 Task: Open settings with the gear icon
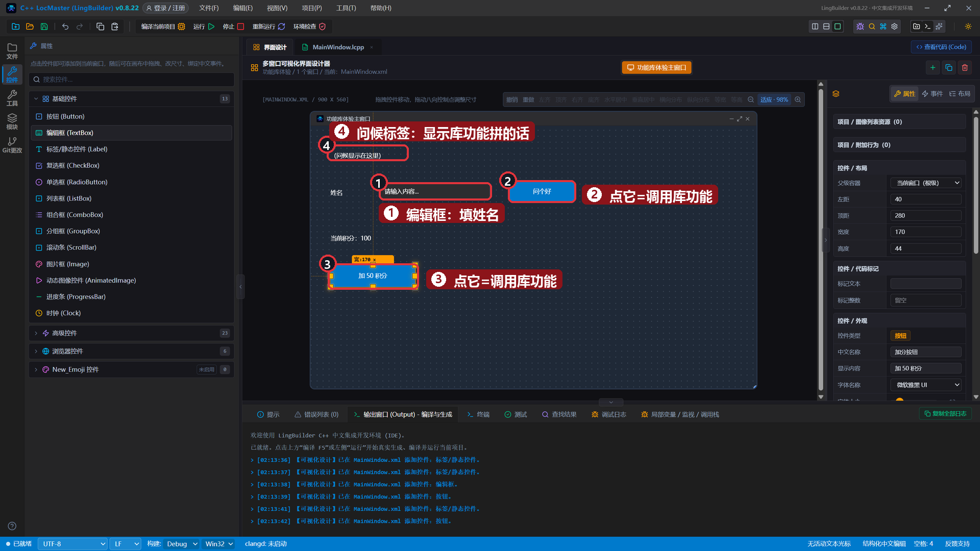pos(894,27)
